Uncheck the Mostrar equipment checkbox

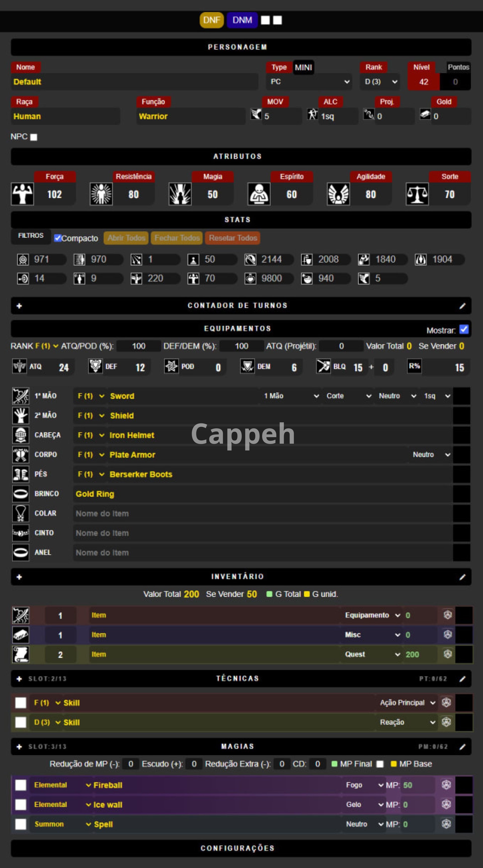[x=464, y=330]
